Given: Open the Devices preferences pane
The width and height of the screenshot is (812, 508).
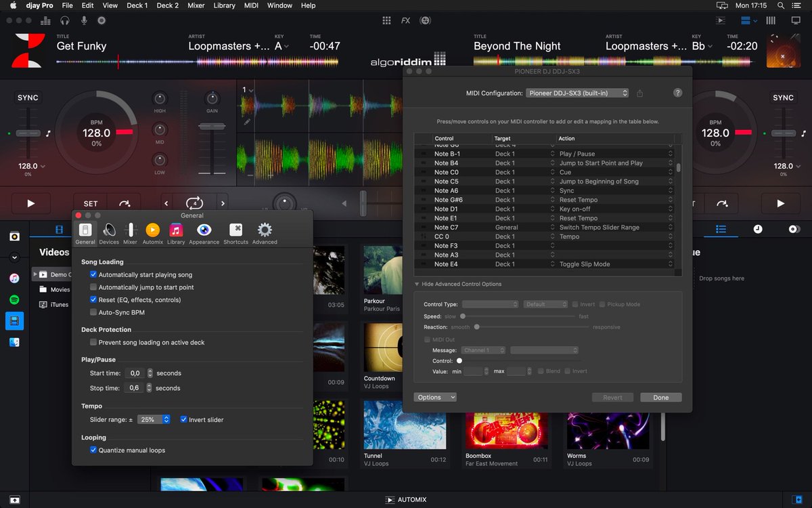Looking at the screenshot, I should tap(109, 233).
